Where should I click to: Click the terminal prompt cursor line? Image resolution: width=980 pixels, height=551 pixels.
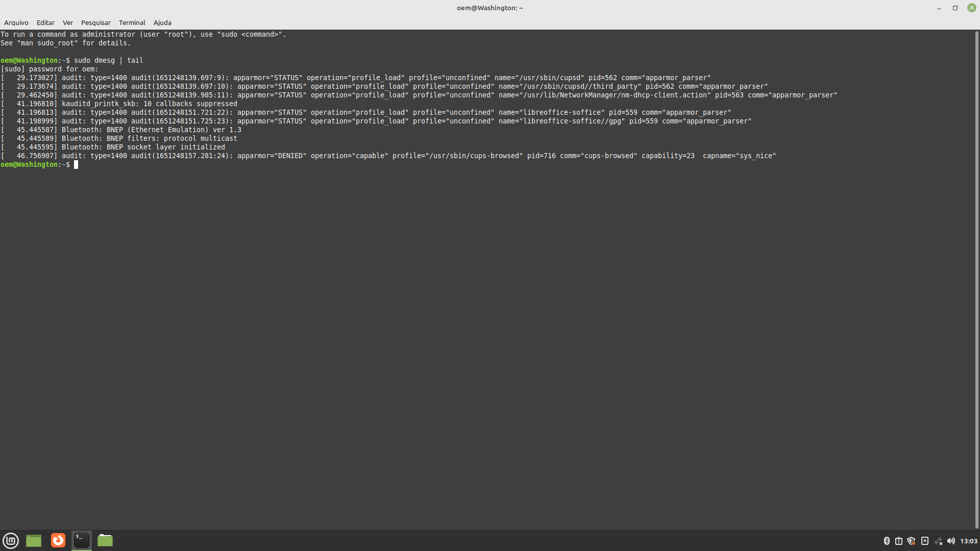[x=76, y=164]
